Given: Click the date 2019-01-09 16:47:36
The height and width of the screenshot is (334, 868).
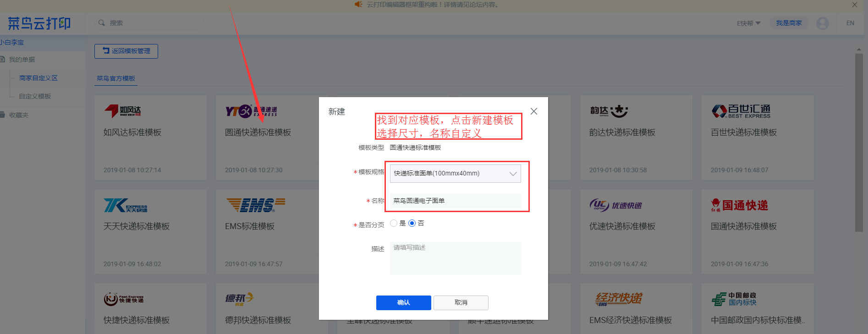Looking at the screenshot, I should 740,264.
